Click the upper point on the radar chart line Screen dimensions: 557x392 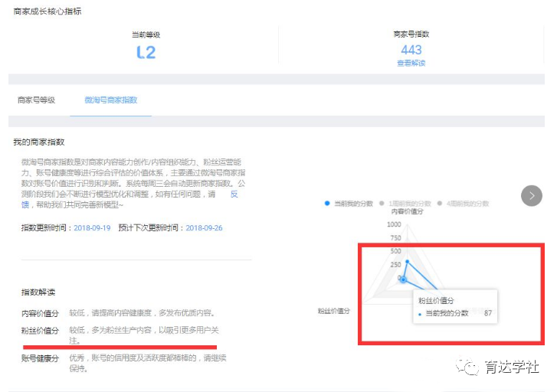(x=407, y=261)
